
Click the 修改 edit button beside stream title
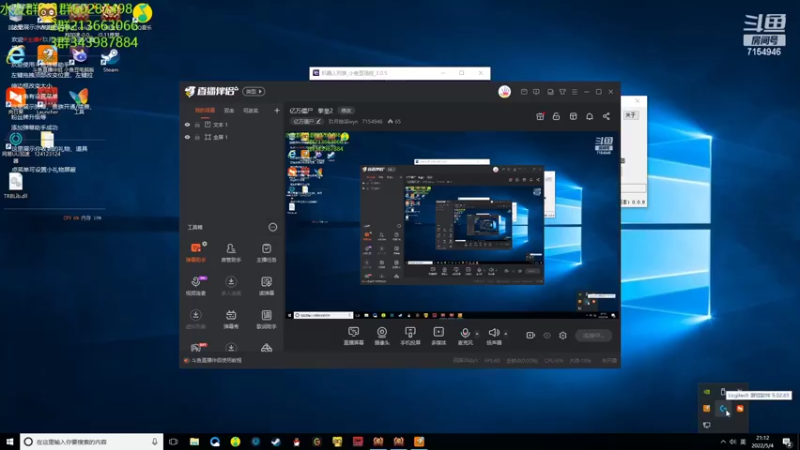pyautogui.click(x=346, y=111)
